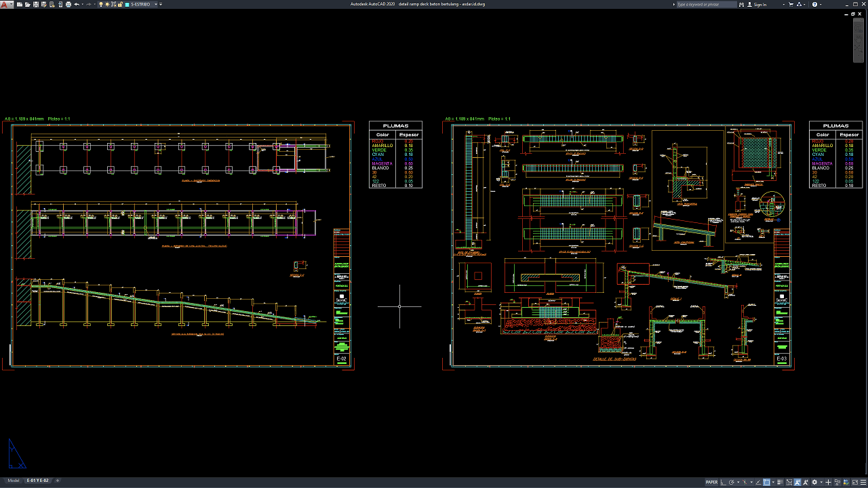868x488 pixels.
Task: Click the Plot (print) icon
Action: click(68, 4)
